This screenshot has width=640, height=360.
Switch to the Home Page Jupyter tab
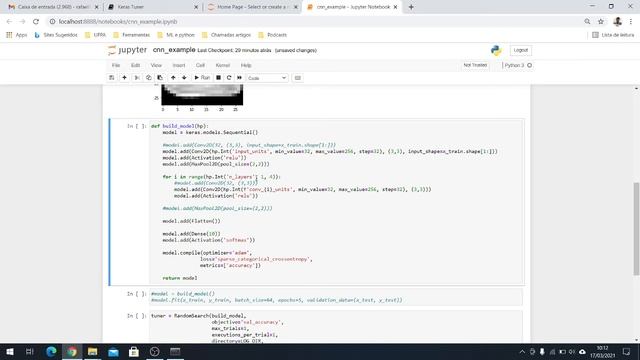[x=252, y=7]
